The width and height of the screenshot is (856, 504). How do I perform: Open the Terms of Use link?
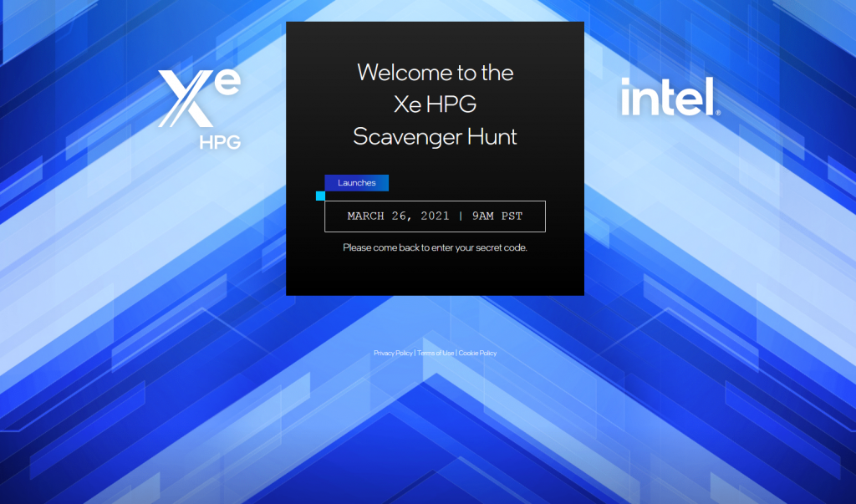coord(435,354)
